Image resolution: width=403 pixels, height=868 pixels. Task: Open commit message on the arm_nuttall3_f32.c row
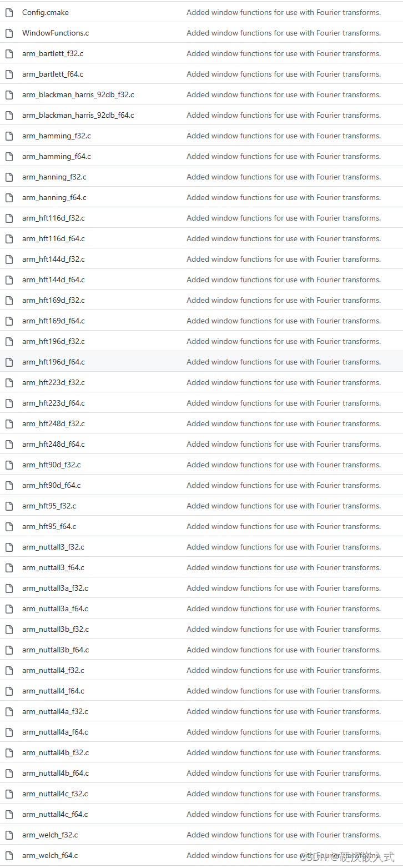[284, 547]
